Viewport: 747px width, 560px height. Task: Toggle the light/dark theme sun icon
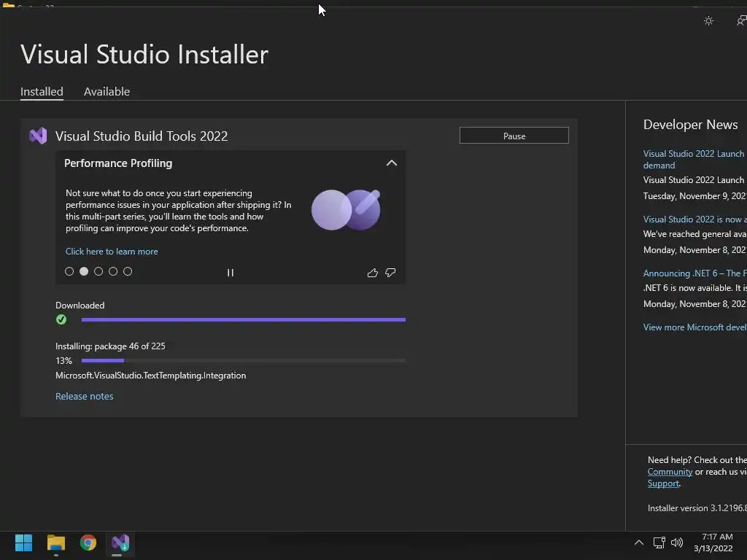[708, 21]
